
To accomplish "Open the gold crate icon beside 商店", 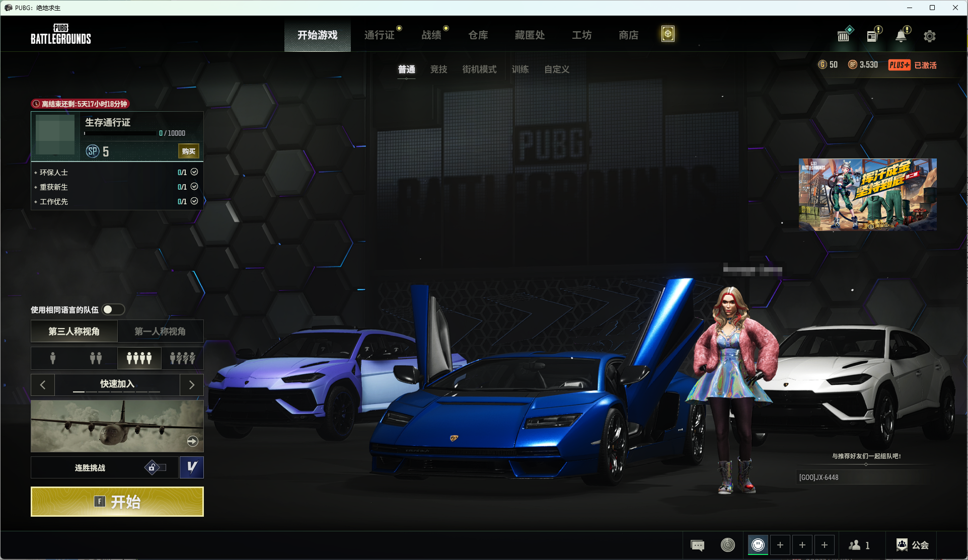I will click(667, 34).
